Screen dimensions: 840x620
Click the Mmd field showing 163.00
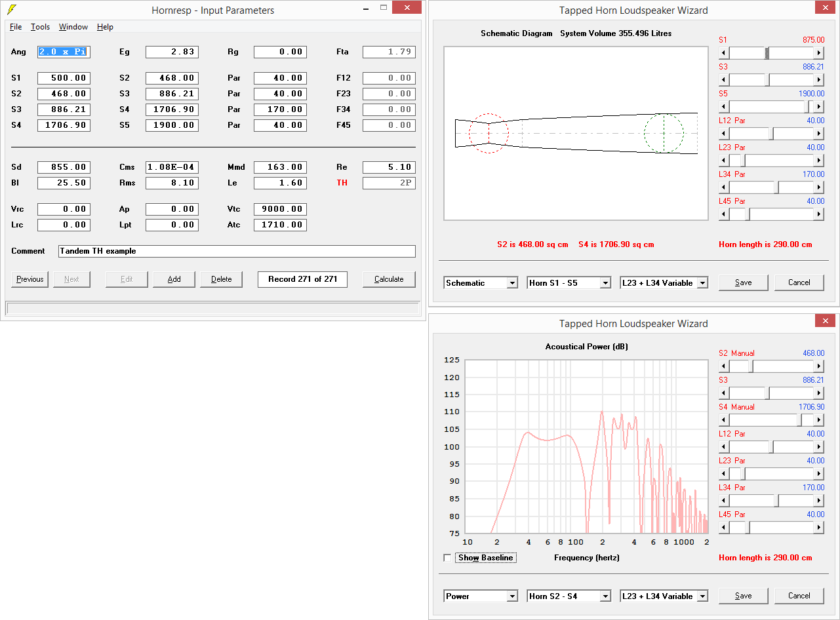pos(280,167)
